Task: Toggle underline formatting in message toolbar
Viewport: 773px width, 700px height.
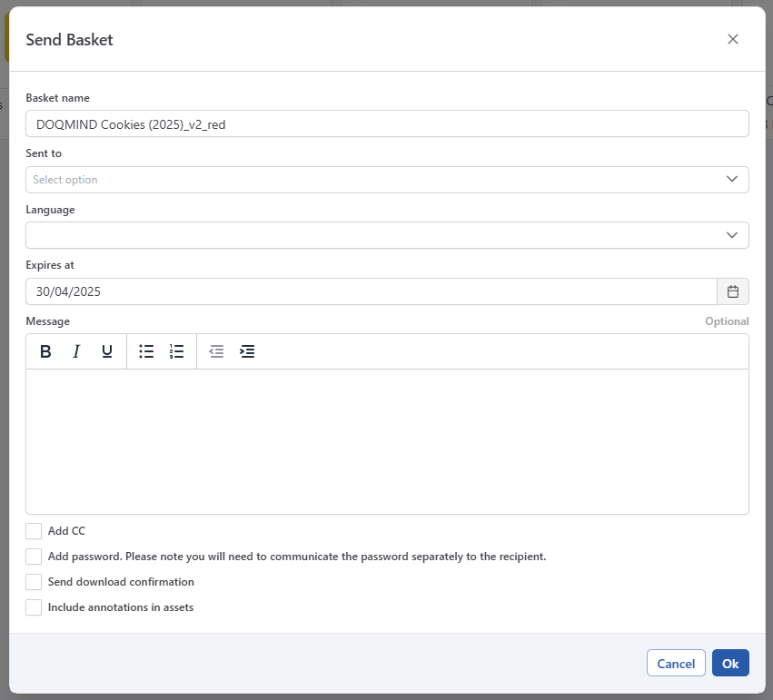Action: point(107,351)
